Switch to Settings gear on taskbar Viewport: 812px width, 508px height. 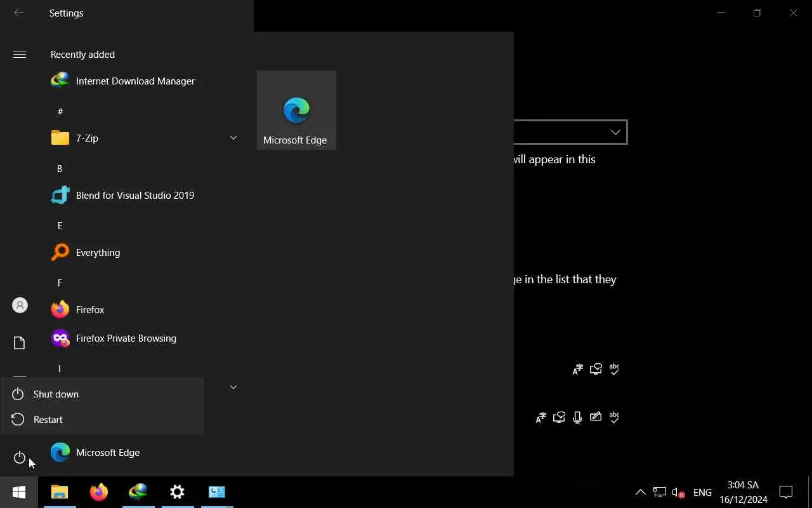tap(178, 492)
